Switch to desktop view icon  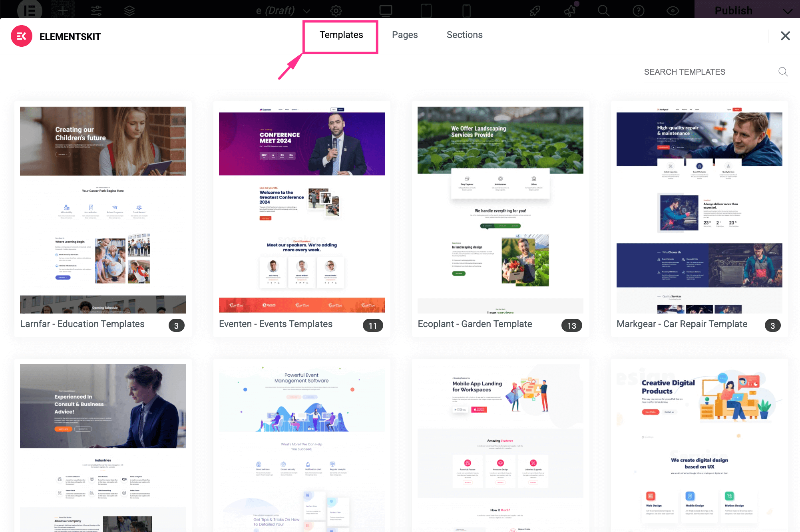point(386,10)
